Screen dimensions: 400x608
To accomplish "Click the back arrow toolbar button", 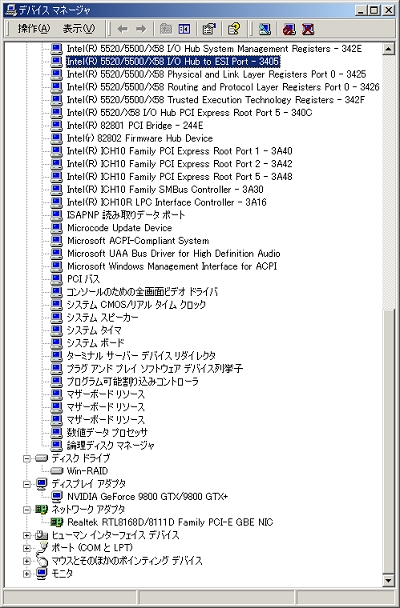I will 123,29.
